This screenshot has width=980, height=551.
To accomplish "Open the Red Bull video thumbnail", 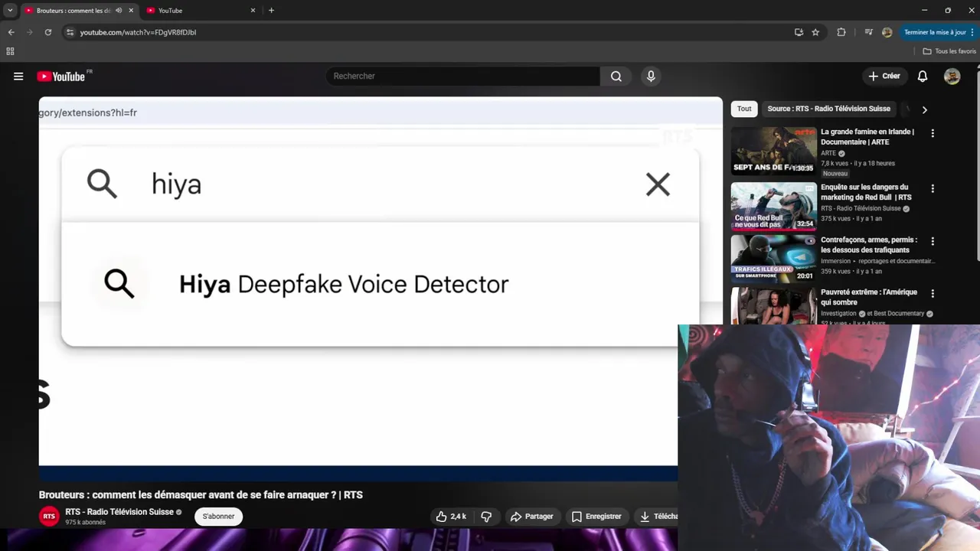I will coord(773,206).
